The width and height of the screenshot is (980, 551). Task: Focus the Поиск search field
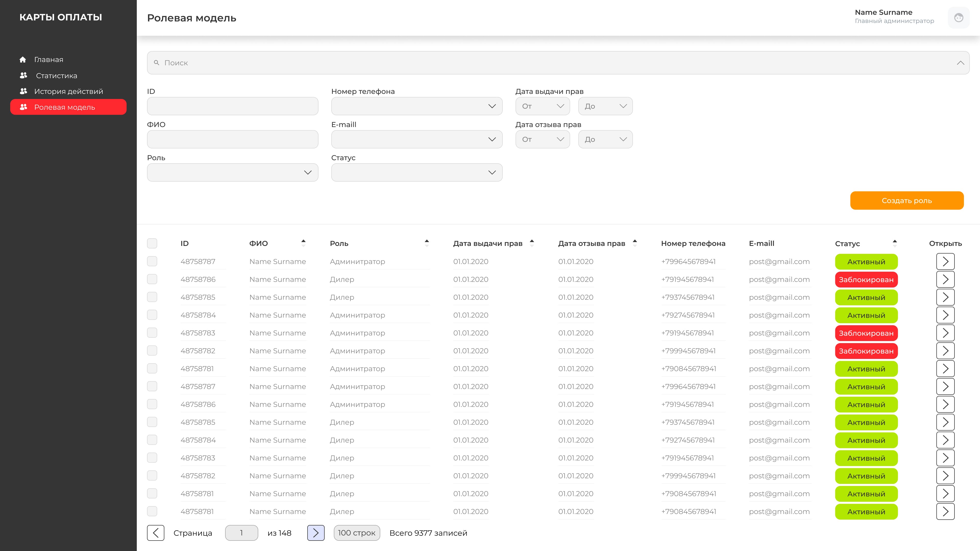(558, 63)
